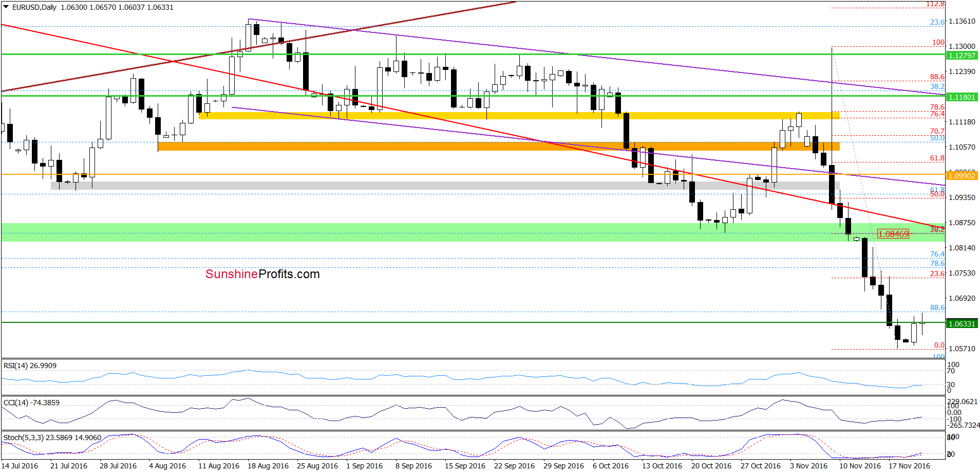Click the 6 Oct 2016 date label
Screen dimensions: 980x473
pyautogui.click(x=611, y=466)
